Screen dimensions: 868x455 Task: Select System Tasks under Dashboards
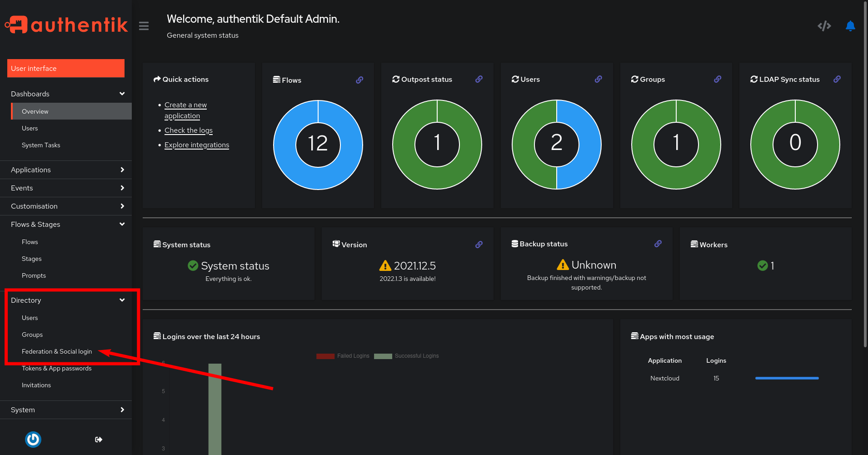coord(41,145)
